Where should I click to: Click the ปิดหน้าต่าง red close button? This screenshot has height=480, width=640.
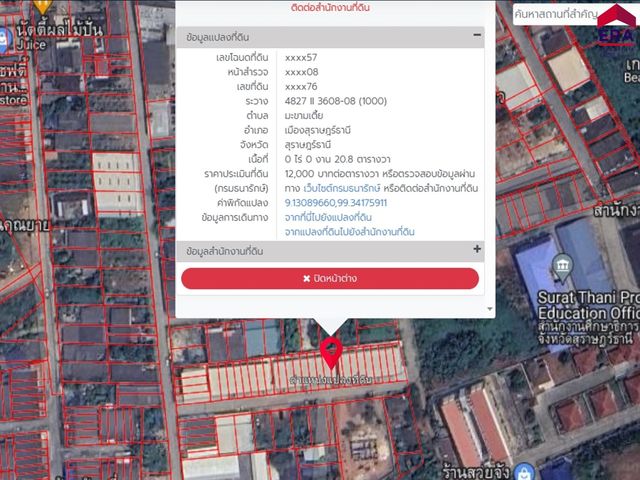330,278
